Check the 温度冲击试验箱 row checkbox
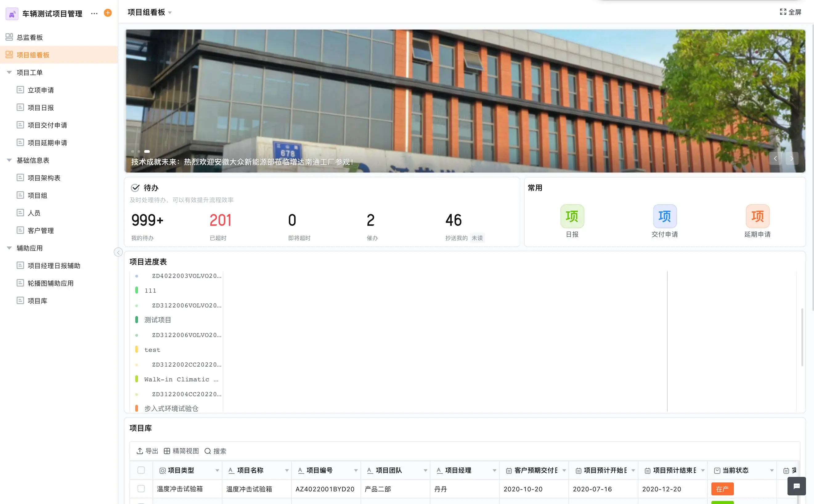 141,489
